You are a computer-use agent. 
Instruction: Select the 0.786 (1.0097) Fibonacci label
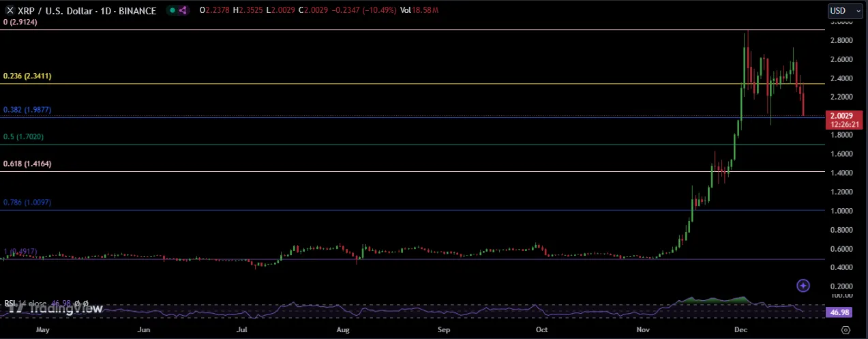(x=27, y=203)
